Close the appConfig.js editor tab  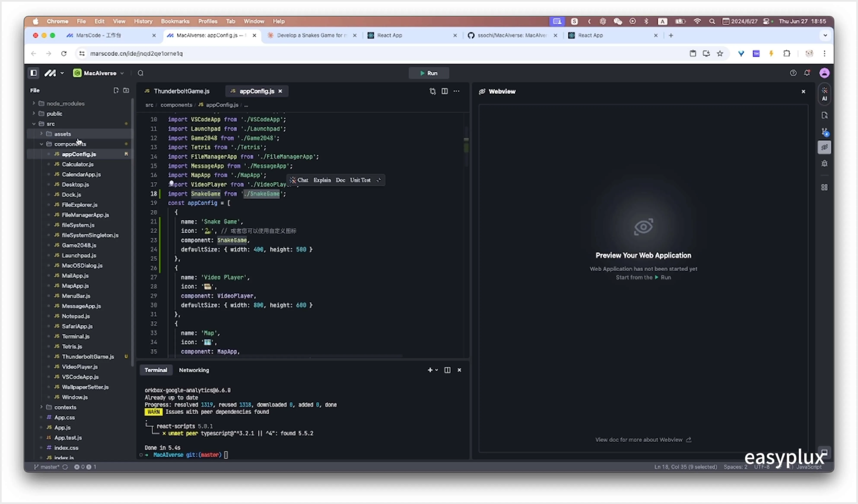coord(280,91)
